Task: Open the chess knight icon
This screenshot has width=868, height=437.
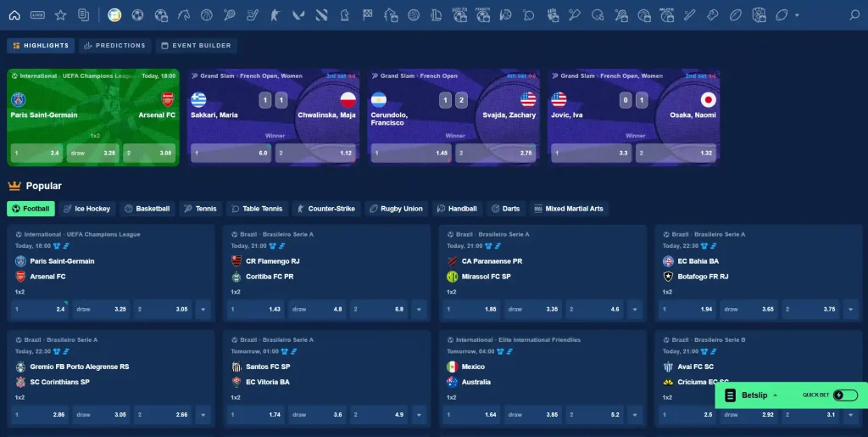Action: click(x=344, y=15)
